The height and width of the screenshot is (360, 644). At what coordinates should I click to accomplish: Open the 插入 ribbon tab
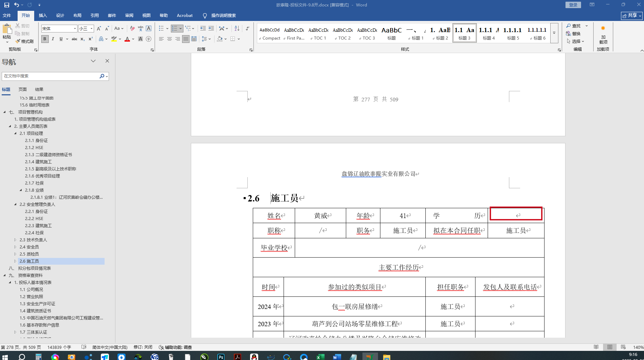[x=43, y=16]
